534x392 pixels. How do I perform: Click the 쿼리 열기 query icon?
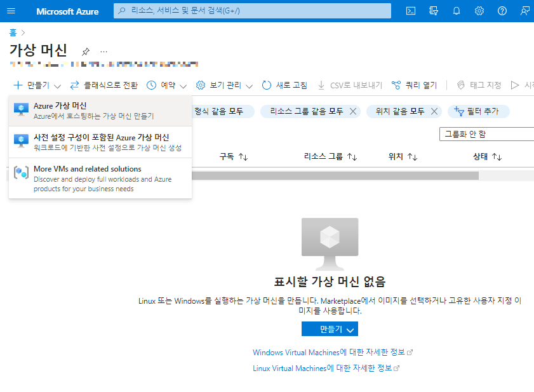pos(396,85)
